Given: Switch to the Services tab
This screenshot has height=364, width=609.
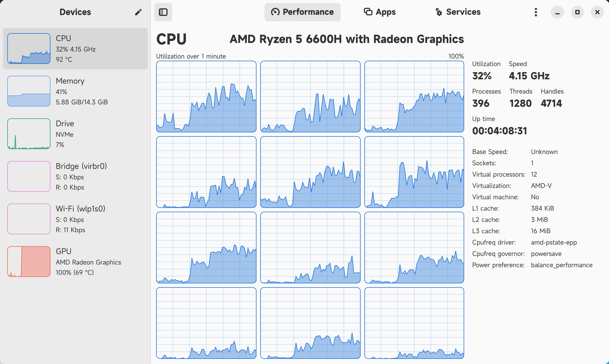Looking at the screenshot, I should click(458, 12).
